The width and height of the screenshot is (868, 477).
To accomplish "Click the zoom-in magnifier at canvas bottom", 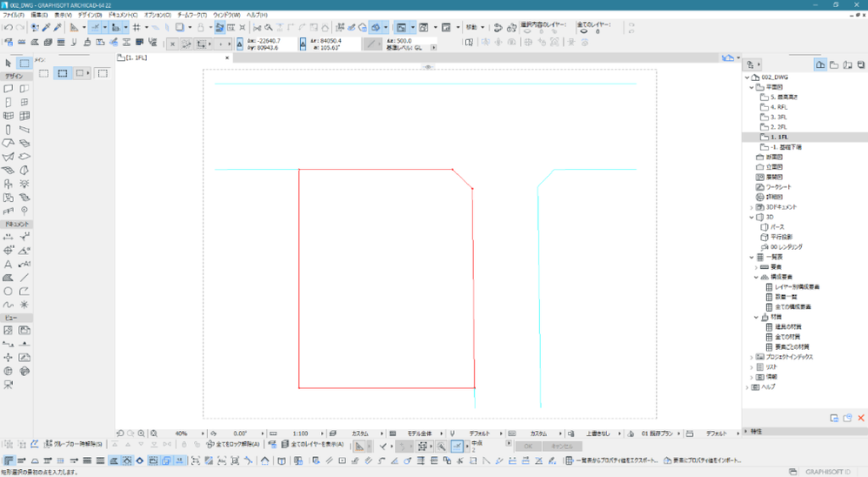I will pyautogui.click(x=141, y=433).
